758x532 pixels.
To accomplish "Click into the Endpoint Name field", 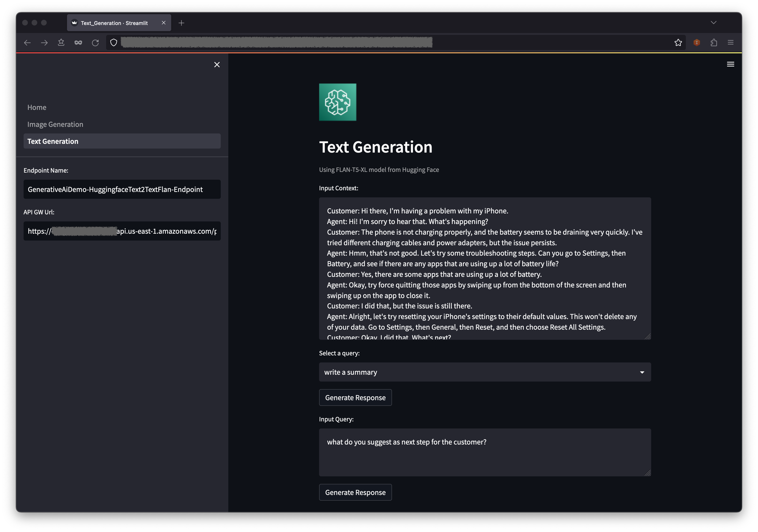I will [122, 189].
